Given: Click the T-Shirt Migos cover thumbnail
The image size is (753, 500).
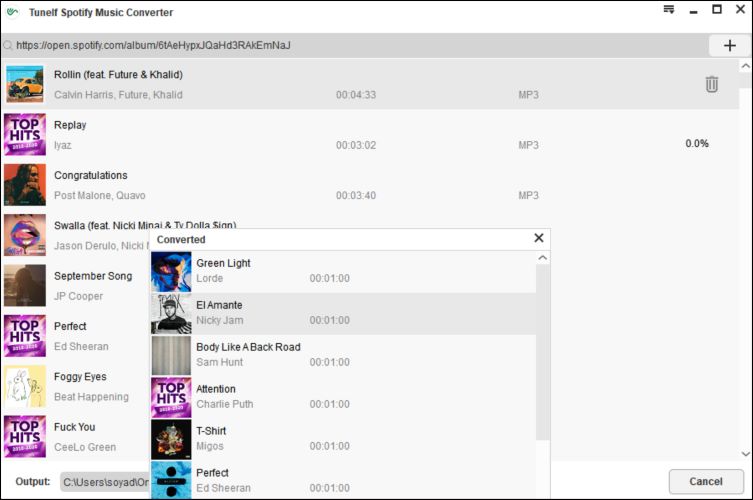Looking at the screenshot, I should pos(171,439).
